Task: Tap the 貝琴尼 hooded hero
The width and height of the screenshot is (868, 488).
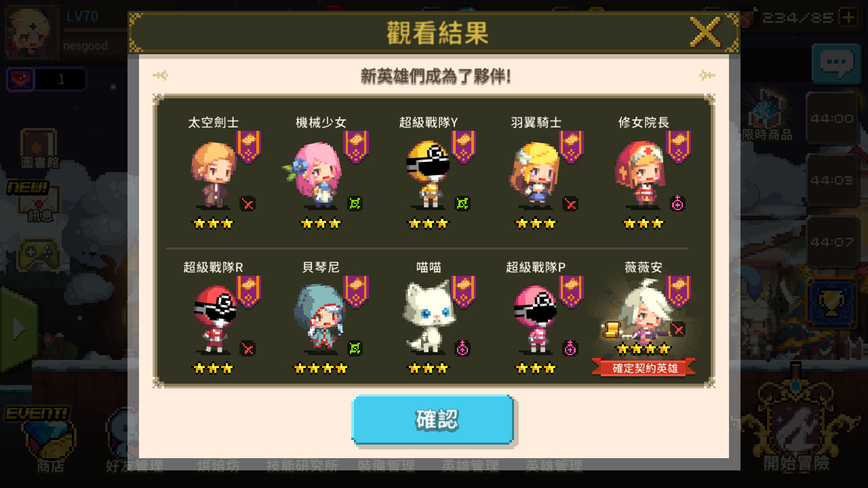Action: 320,319
